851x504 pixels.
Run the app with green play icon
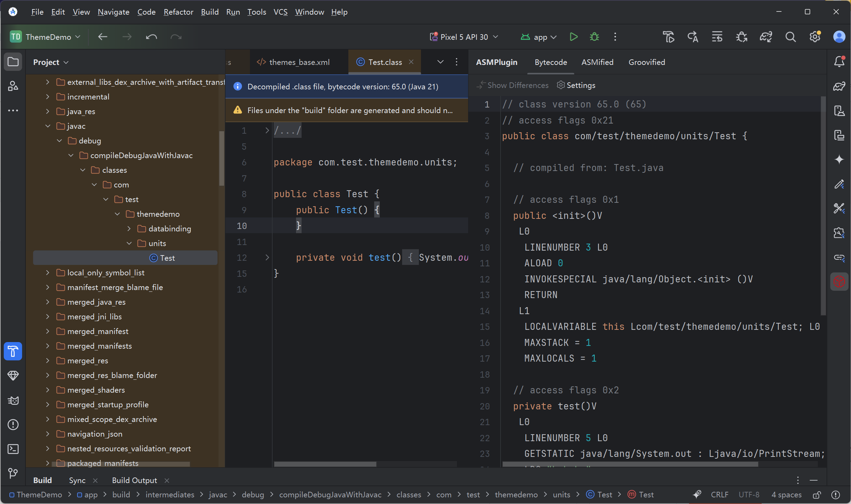(x=573, y=37)
